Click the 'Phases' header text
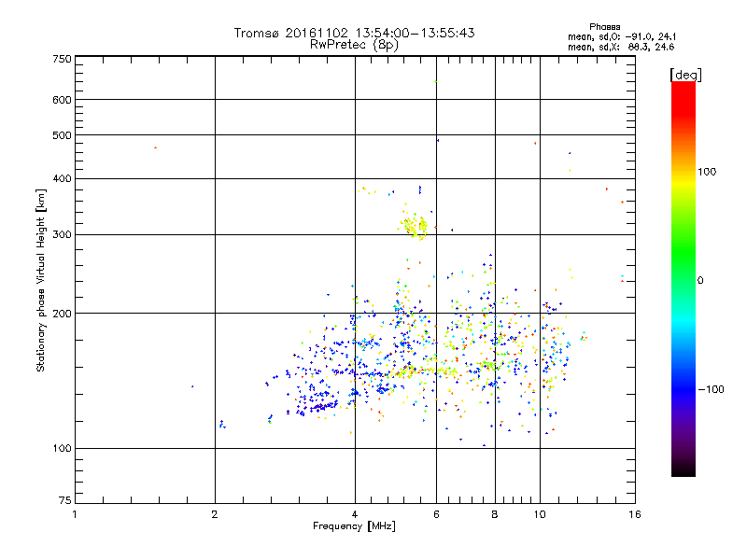This screenshot has height=560, width=747. 604,27
